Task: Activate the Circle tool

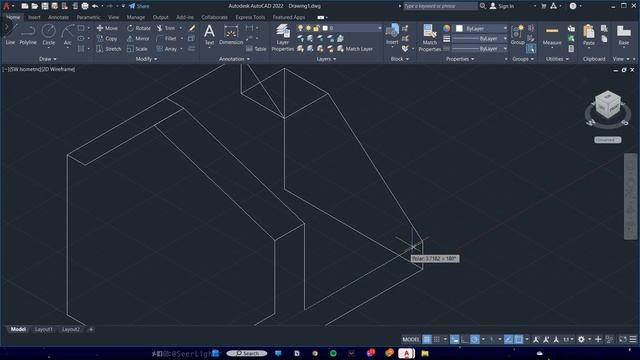Action: pyautogui.click(x=49, y=34)
